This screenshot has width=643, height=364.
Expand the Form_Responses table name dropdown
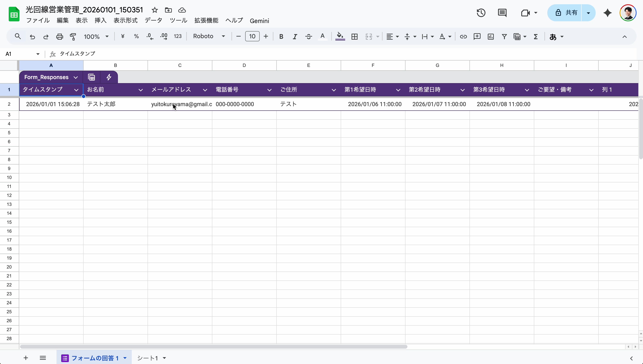tap(75, 78)
